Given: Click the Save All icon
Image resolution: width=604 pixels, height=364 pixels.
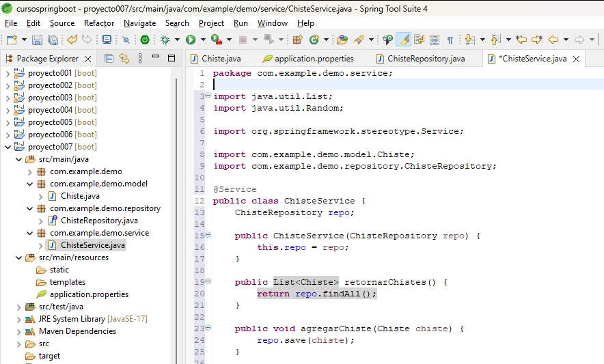Looking at the screenshot, I should click(53, 40).
